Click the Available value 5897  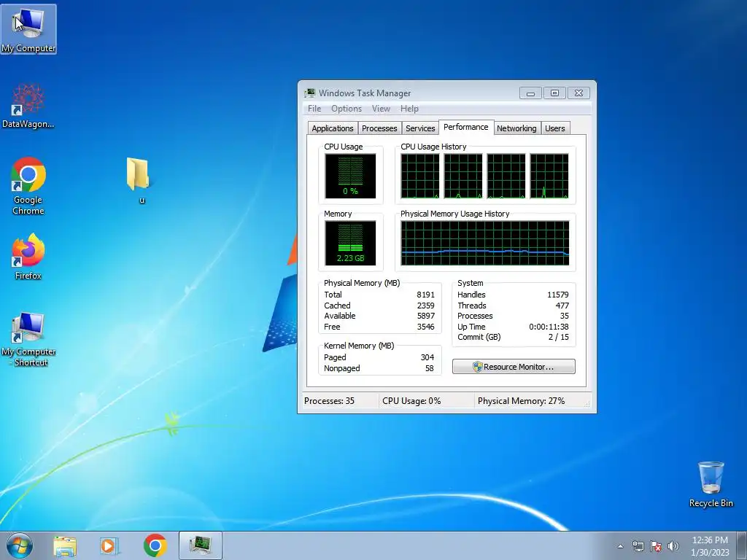coord(425,316)
